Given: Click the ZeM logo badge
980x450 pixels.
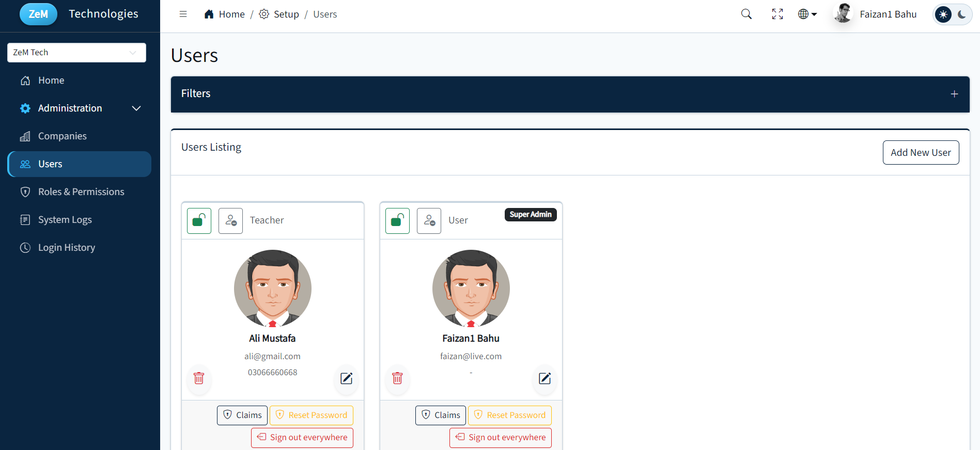Looking at the screenshot, I should point(38,14).
